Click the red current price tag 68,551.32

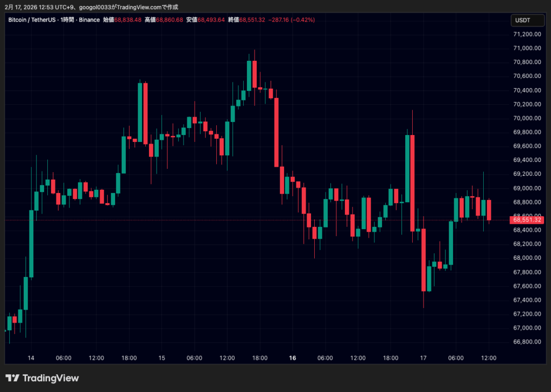tap(527, 220)
